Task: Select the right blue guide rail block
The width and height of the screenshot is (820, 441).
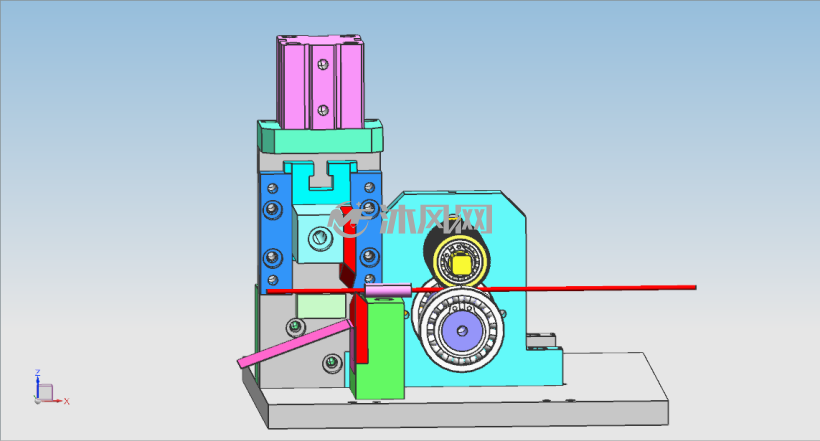Action: (x=368, y=231)
